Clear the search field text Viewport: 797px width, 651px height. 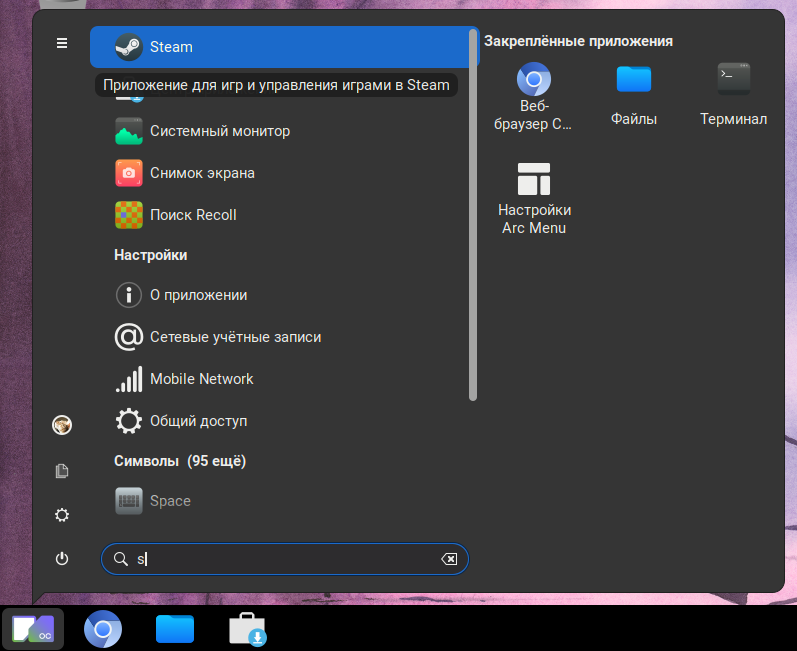click(x=450, y=559)
